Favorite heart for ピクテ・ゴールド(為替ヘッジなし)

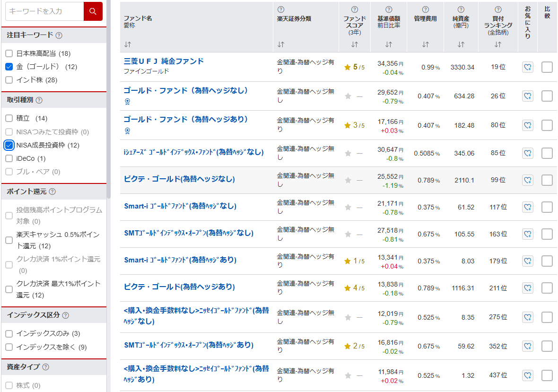click(x=528, y=180)
